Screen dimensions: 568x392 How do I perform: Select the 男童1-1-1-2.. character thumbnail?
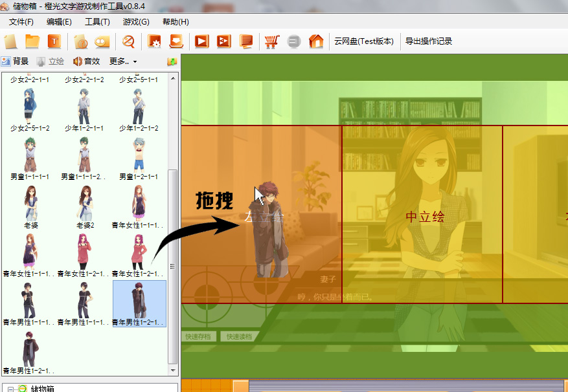tap(84, 158)
